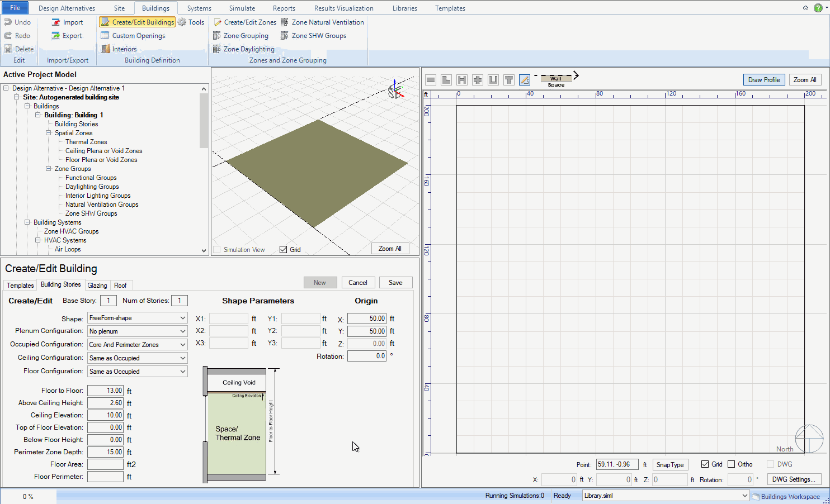Click the Draw Profile button
This screenshot has height=504, width=830.
(763, 80)
